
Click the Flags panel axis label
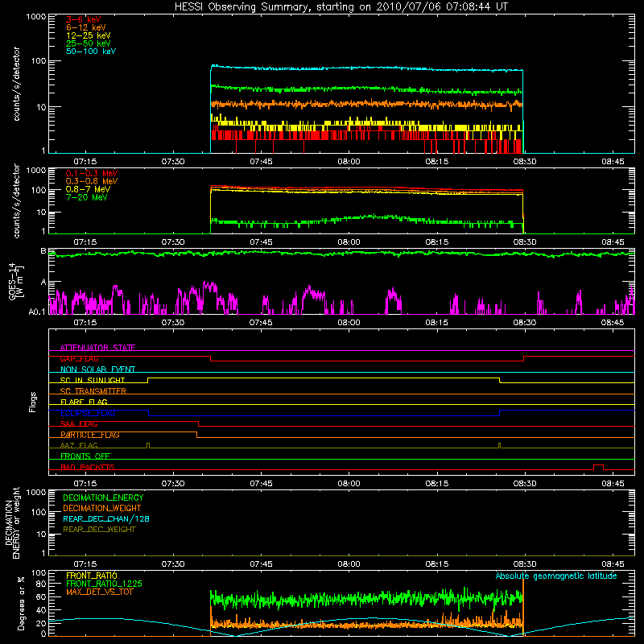[33, 402]
